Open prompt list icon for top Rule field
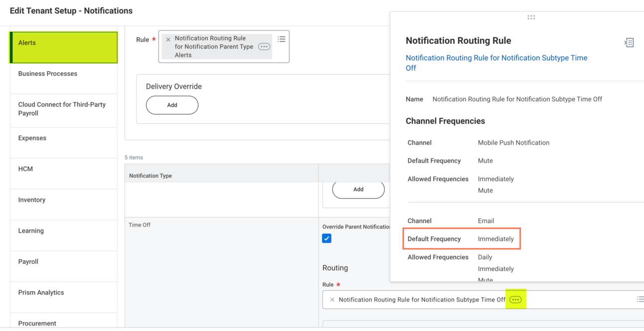Screen dimensions: 644x331 282,39
